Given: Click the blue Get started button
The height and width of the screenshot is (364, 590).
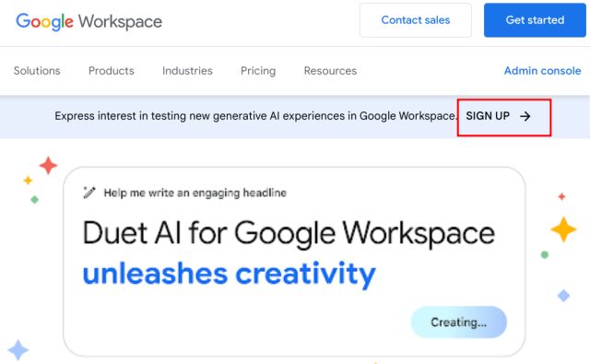Looking at the screenshot, I should pyautogui.click(x=535, y=20).
